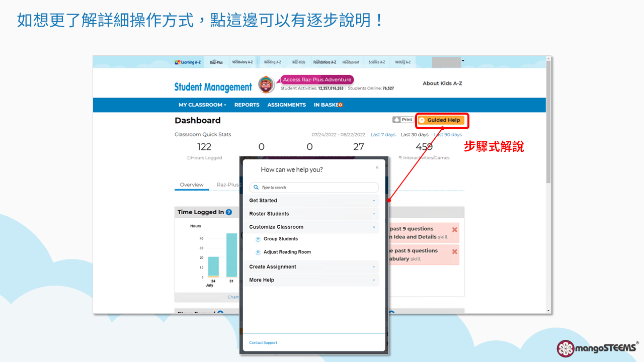Screen dimensions: 644x362
Task: Click the play icon beside Group Students
Action: (258, 239)
